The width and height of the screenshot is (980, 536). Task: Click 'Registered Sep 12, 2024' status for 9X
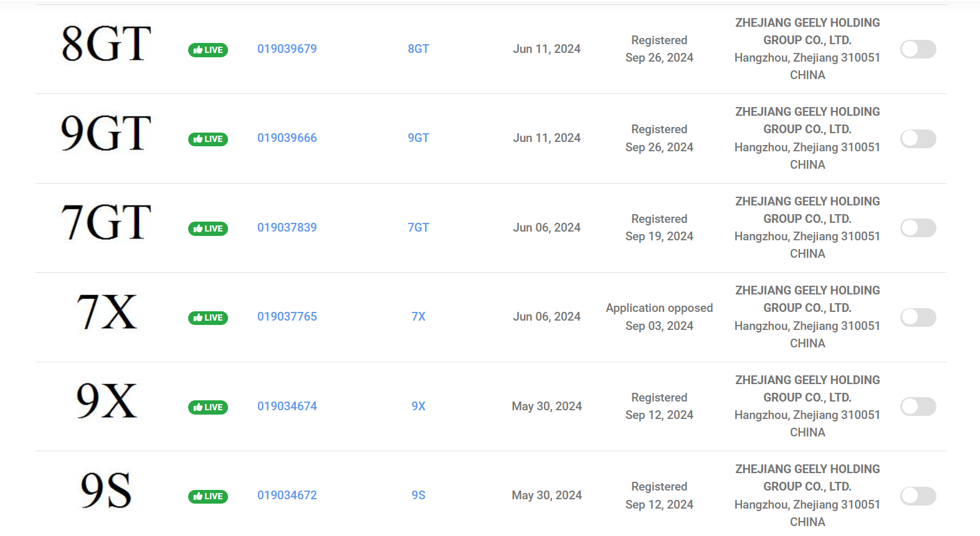[659, 406]
